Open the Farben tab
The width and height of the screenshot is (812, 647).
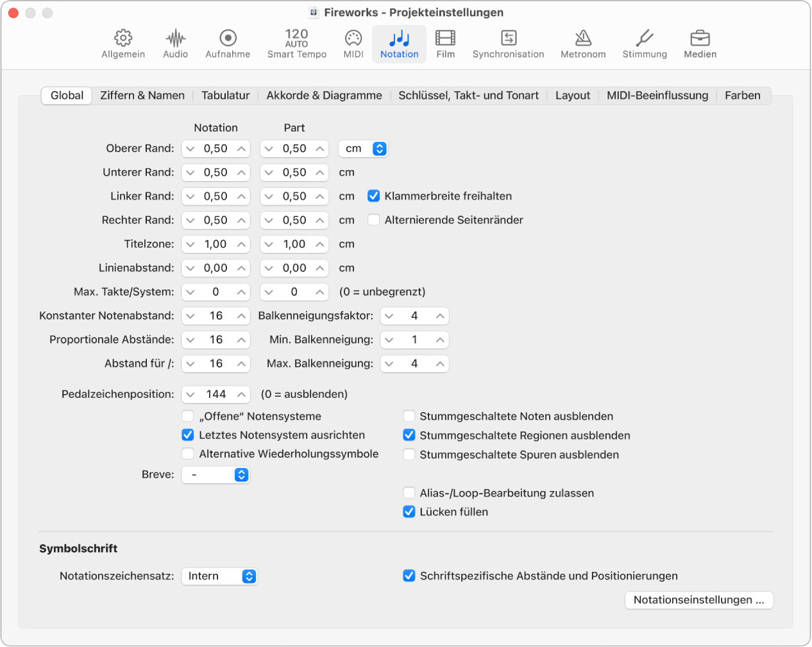pos(742,95)
